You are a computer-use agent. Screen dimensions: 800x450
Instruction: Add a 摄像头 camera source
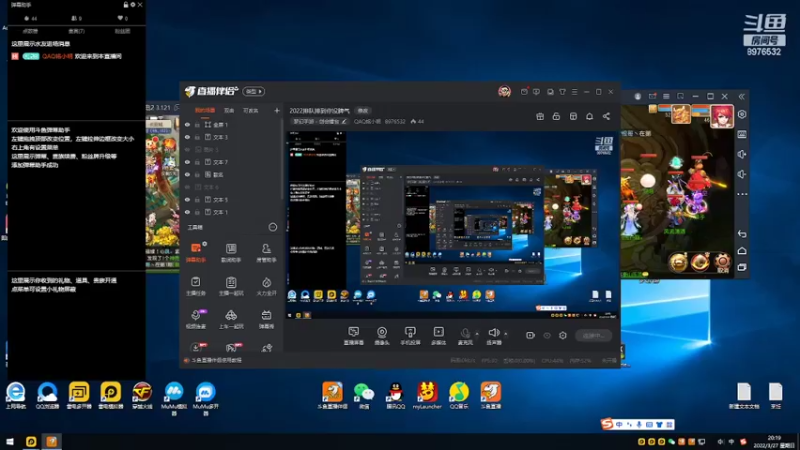382,336
